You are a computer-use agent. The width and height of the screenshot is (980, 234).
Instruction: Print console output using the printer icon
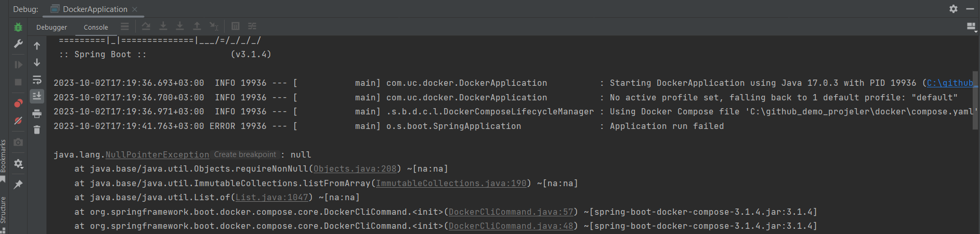[37, 113]
